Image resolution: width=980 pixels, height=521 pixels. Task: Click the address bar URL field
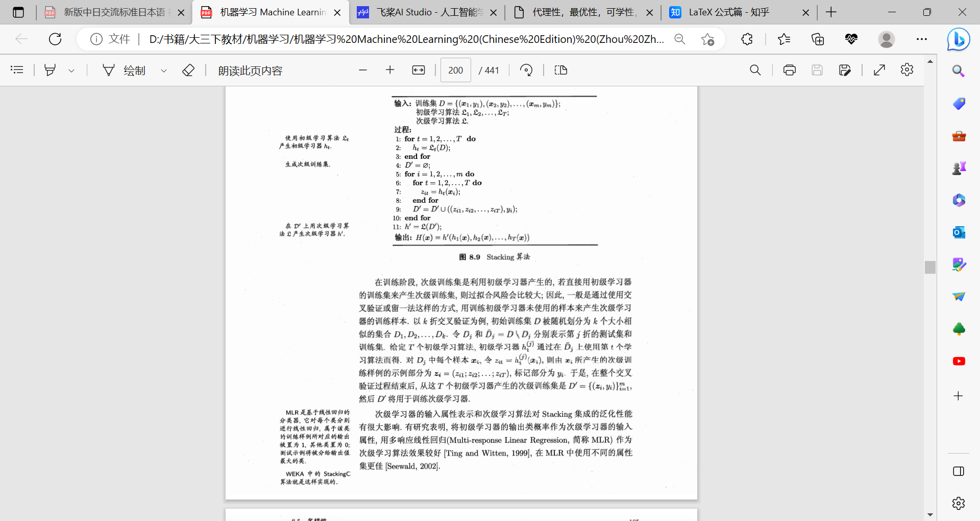406,39
